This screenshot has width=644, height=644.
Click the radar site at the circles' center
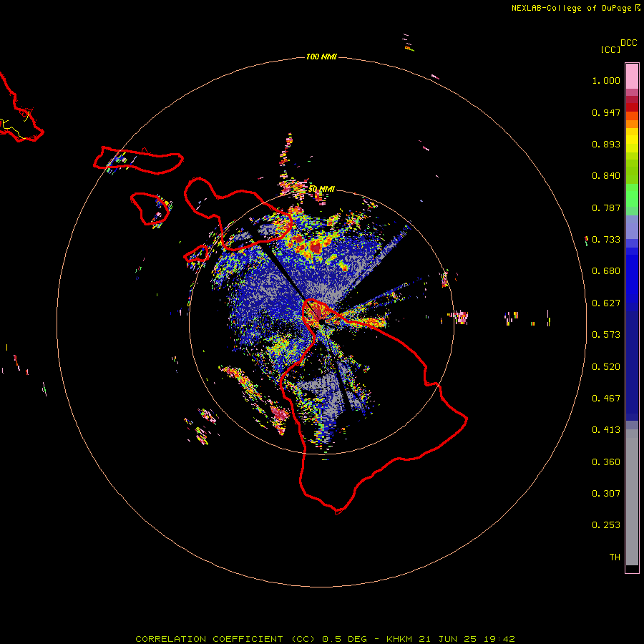(321, 321)
